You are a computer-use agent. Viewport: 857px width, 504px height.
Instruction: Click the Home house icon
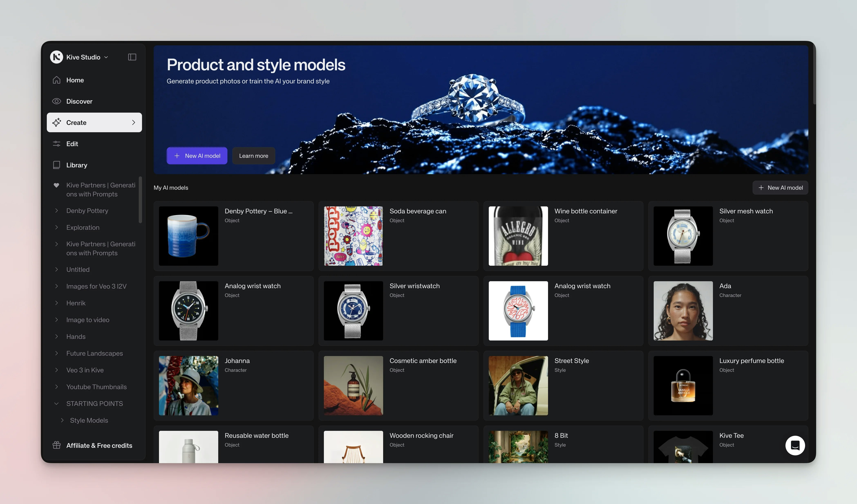[56, 80]
